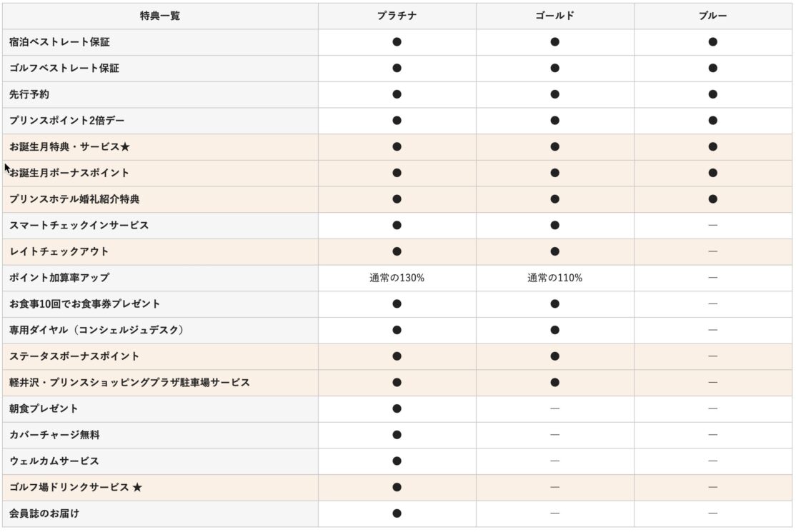Click the Platinum dot for カバーチャージ無料
Viewport: 796px width, 532px height.
point(397,435)
